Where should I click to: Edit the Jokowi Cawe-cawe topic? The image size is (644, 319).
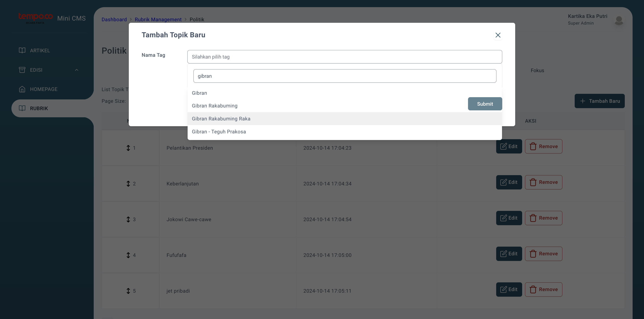pyautogui.click(x=509, y=218)
